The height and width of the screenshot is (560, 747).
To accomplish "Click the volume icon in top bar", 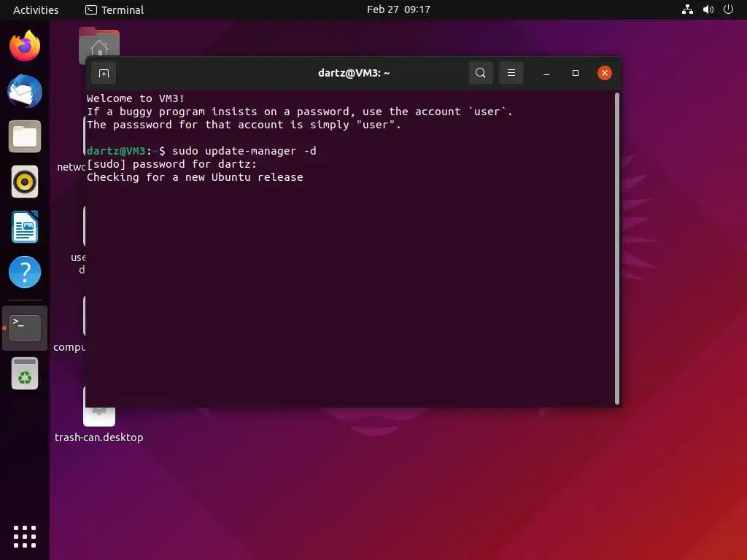I will tap(708, 9).
